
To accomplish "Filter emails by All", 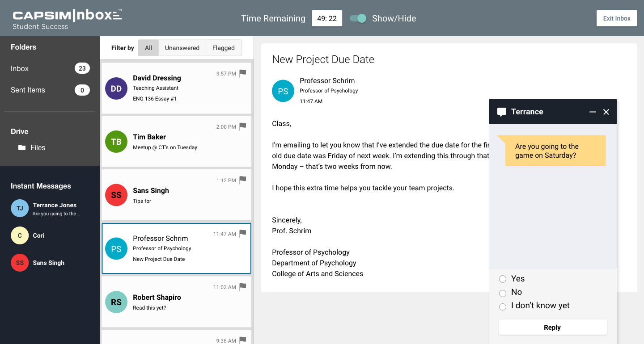I will click(x=148, y=48).
